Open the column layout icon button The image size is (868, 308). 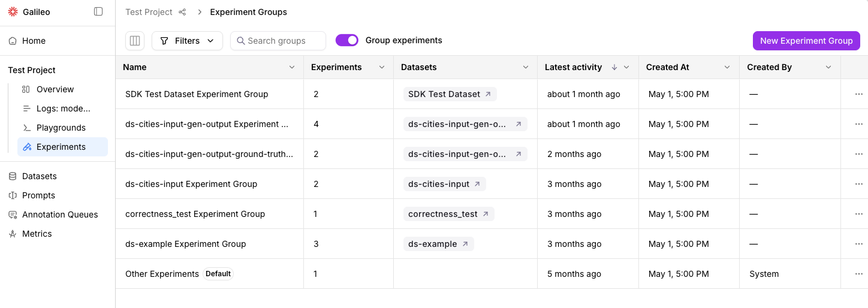pyautogui.click(x=135, y=41)
